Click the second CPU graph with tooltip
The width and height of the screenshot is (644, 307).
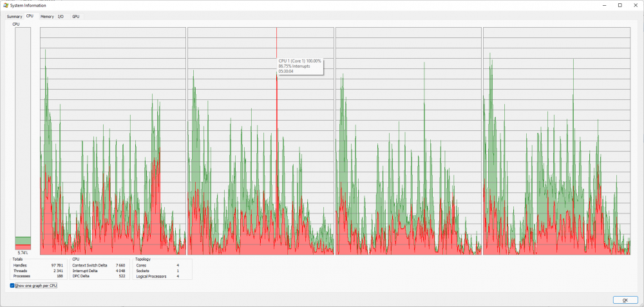click(261, 141)
